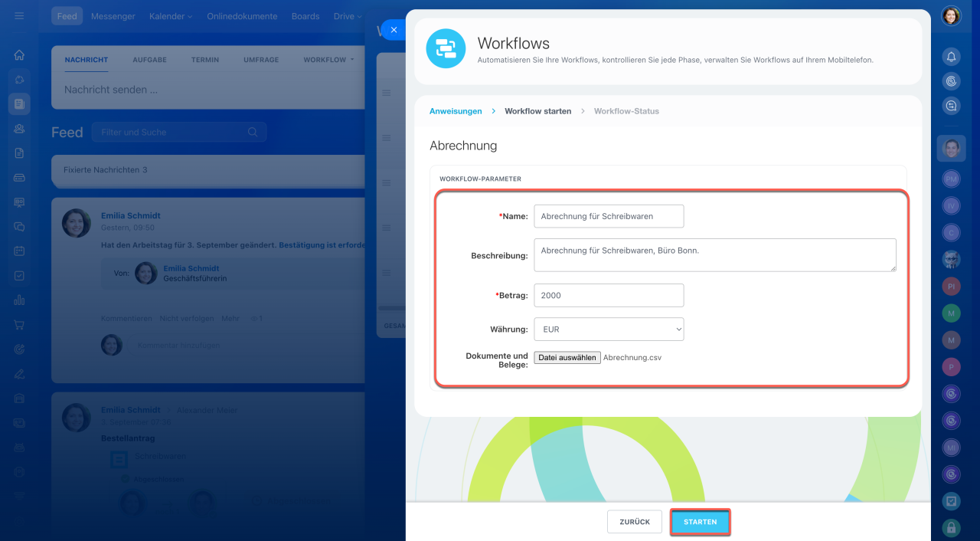The image size is (980, 541).
Task: Click the magnifier icon in Feed search
Action: tap(253, 132)
